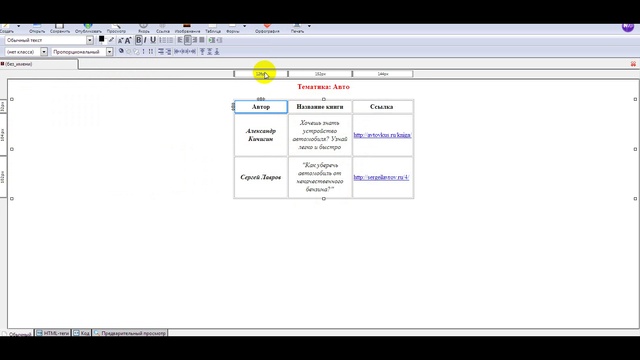
Task: Click the Изображение (Image) toolbar icon
Action: click(187, 29)
